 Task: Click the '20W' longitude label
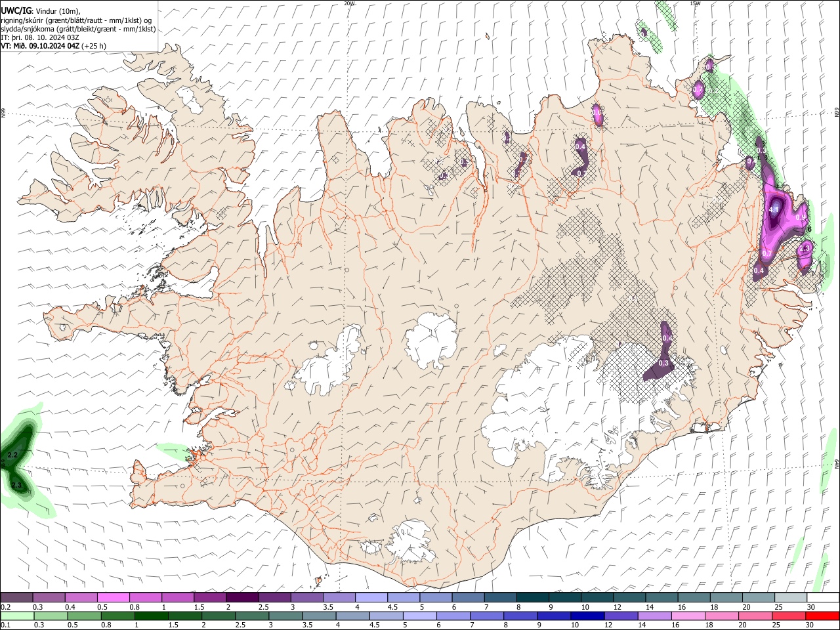[349, 3]
